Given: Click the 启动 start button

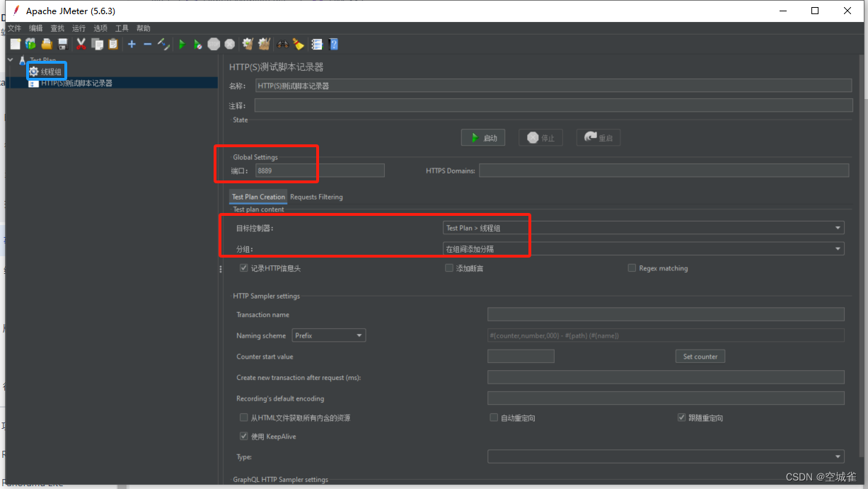Looking at the screenshot, I should [x=483, y=138].
